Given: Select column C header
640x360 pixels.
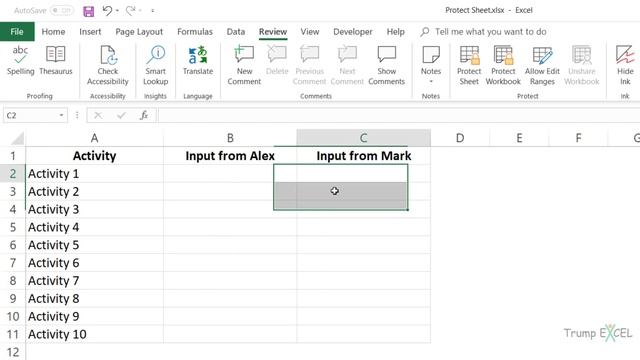Looking at the screenshot, I should click(x=363, y=138).
